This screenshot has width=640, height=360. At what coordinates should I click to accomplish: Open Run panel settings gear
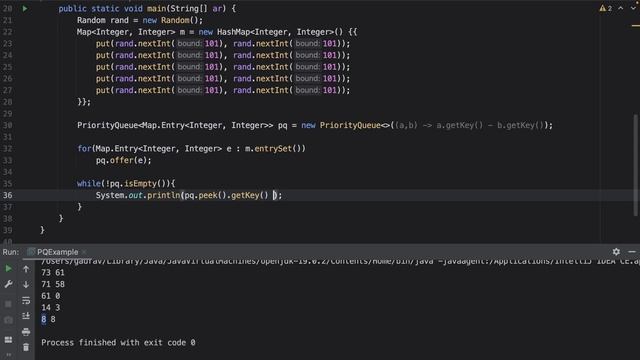click(616, 252)
